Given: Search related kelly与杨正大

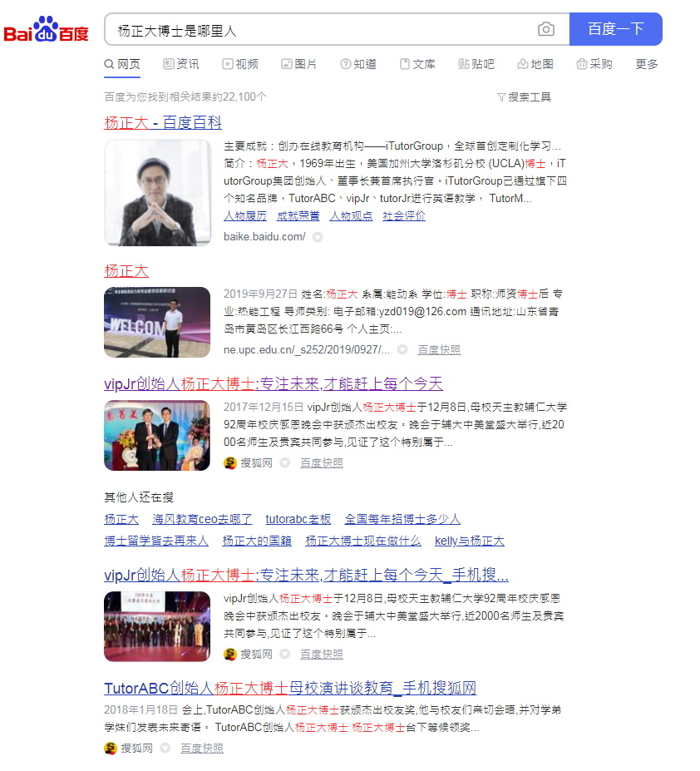Looking at the screenshot, I should click(470, 541).
